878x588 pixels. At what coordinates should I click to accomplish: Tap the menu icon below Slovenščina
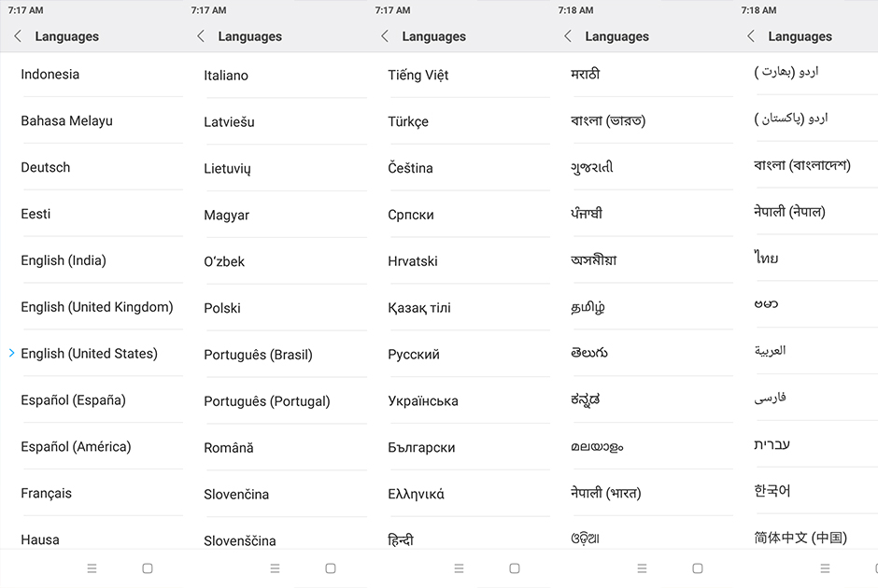coord(275,568)
